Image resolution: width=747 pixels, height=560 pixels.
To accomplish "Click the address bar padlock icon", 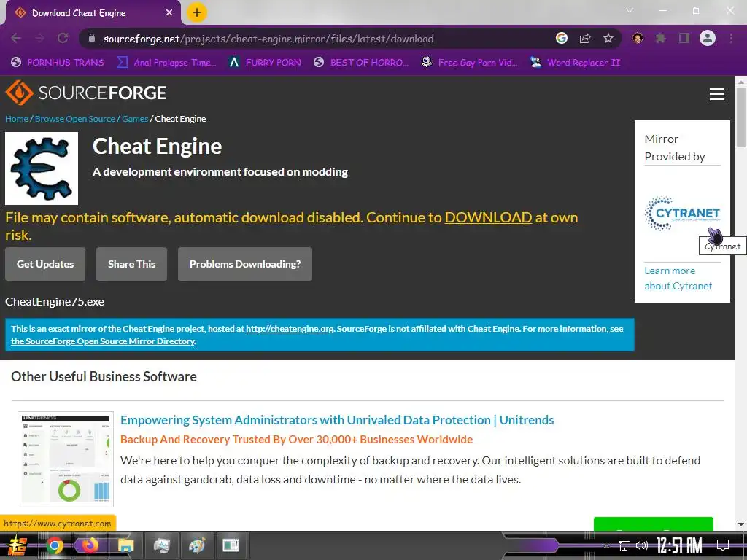I will [x=92, y=39].
